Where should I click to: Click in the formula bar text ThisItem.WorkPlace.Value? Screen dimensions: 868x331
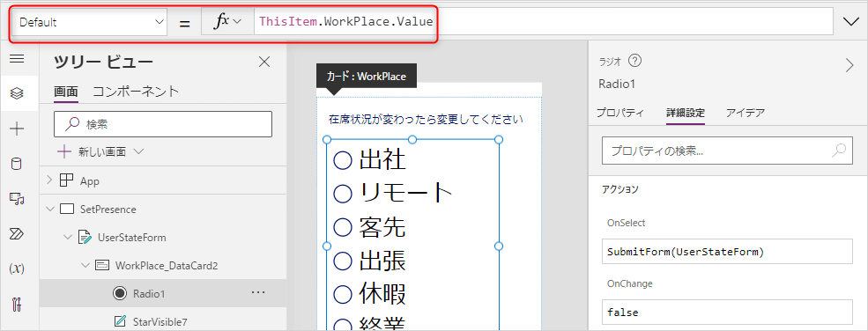click(x=346, y=22)
